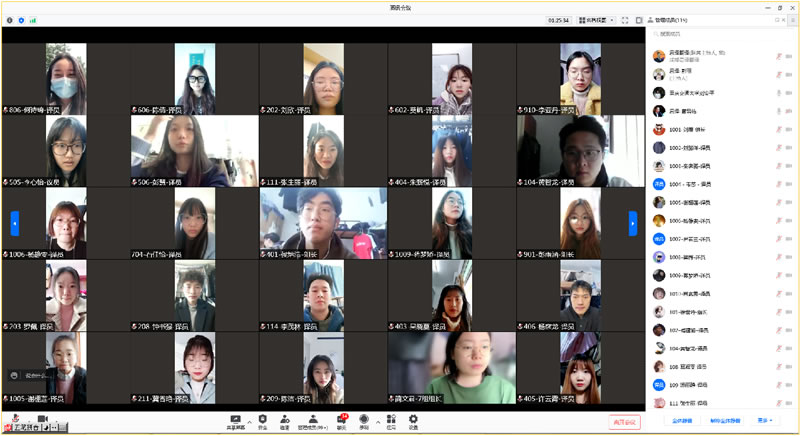Expand the More dropdown below member list
This screenshot has width=800, height=436.
pos(765,421)
